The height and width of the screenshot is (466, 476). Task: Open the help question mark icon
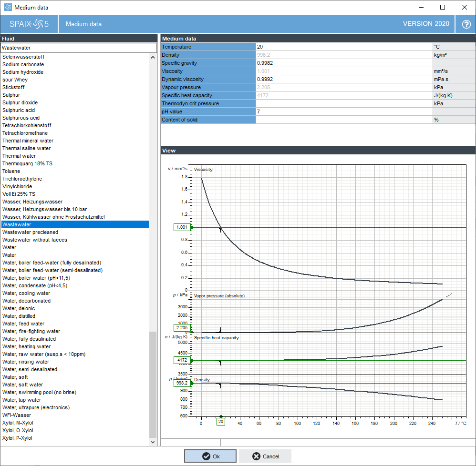(466, 24)
